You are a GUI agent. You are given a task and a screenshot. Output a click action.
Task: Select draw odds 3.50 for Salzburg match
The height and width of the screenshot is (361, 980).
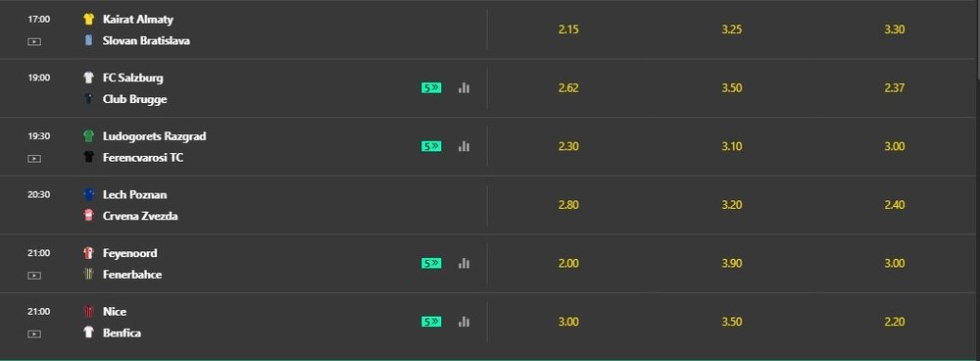click(732, 88)
